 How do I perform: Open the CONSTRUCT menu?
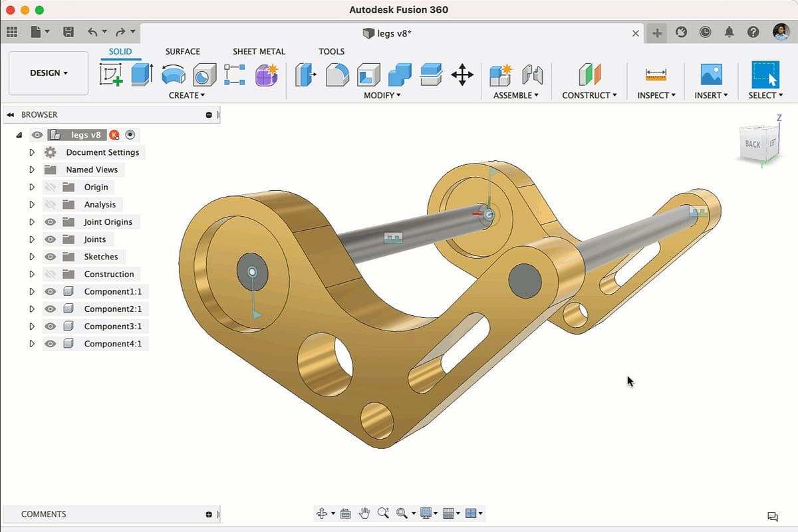[589, 95]
